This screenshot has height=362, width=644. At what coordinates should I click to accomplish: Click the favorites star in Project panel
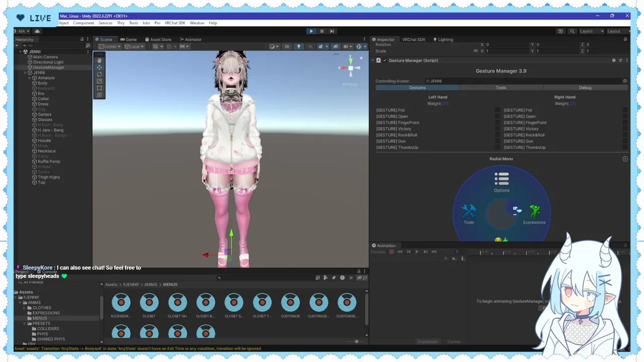tap(351, 278)
